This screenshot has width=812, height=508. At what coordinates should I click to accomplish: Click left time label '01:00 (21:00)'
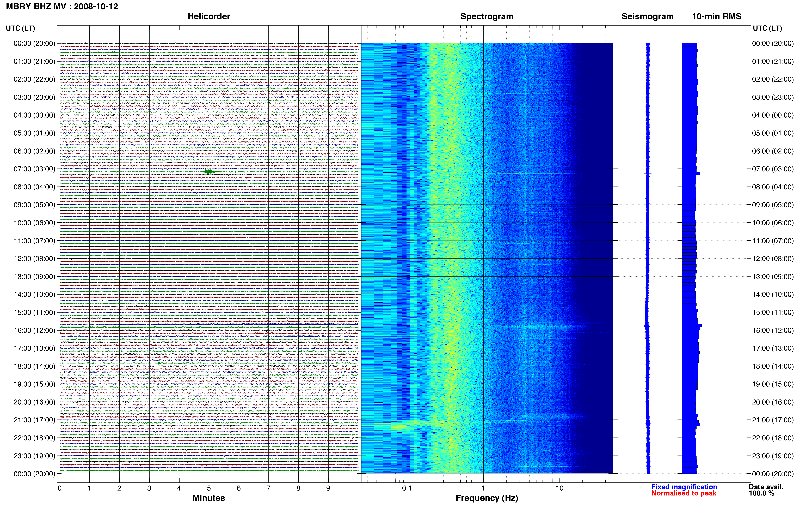[x=34, y=62]
